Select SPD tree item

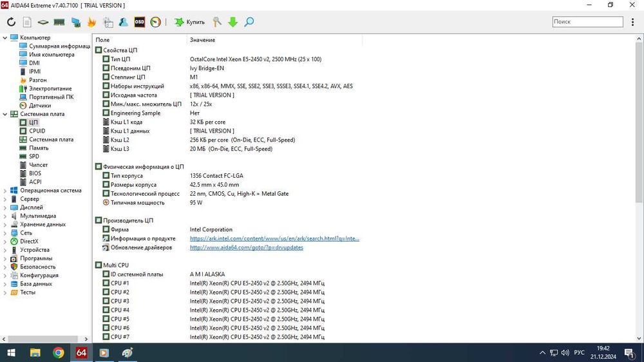point(29,157)
